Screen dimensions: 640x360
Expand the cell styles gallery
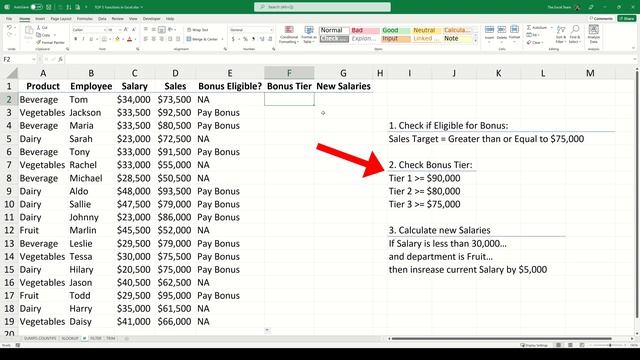[475, 41]
